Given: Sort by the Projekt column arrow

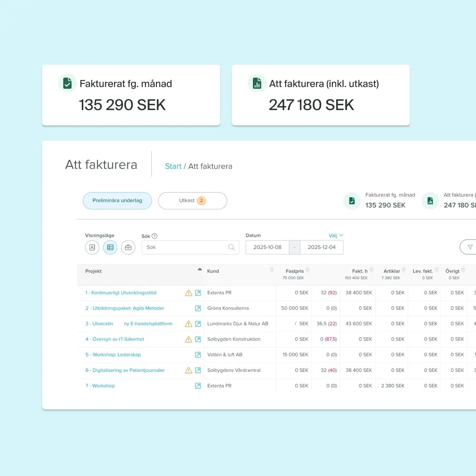Looking at the screenshot, I should [200, 269].
